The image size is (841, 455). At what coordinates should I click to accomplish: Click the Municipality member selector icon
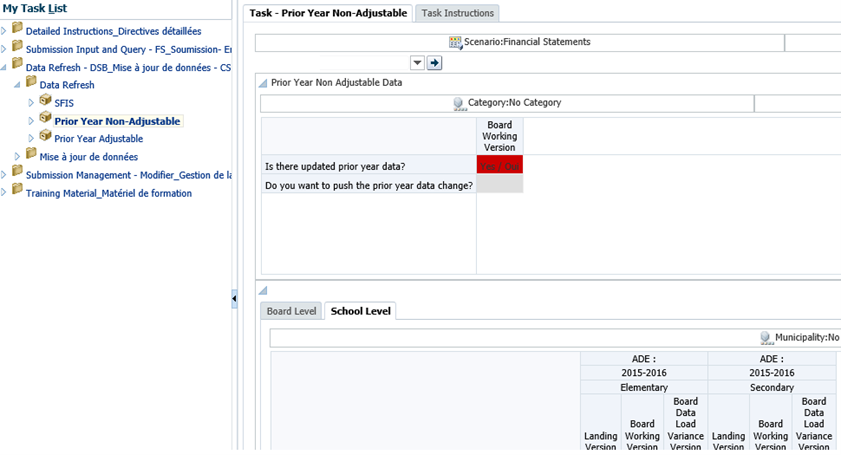click(766, 337)
